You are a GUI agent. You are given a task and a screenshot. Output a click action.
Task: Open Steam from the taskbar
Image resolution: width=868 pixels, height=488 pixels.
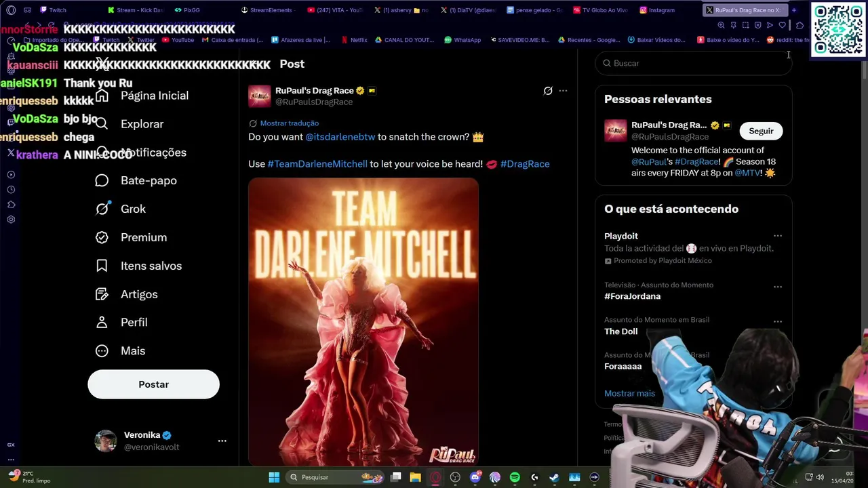[x=554, y=477]
